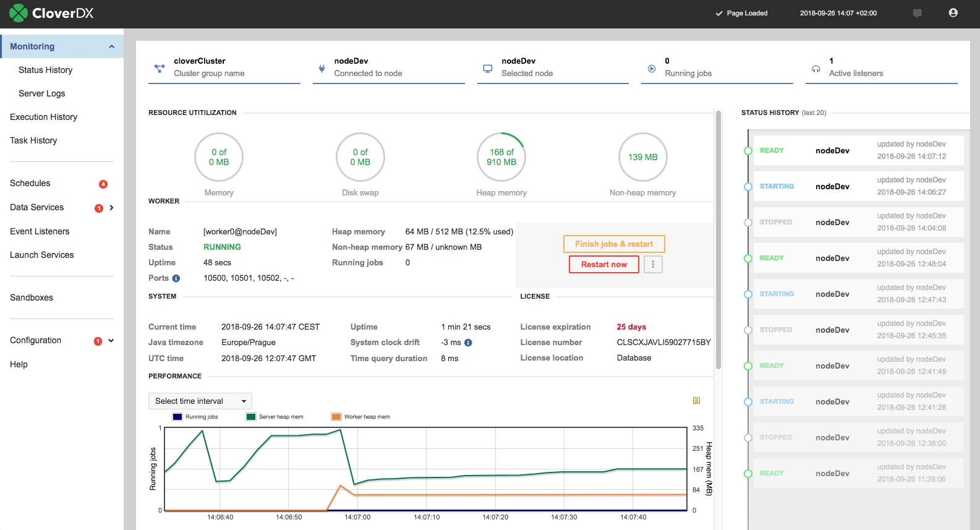This screenshot has width=980, height=530.
Task: Click the Memory 0 of 0 MB gauge
Action: pos(219,157)
